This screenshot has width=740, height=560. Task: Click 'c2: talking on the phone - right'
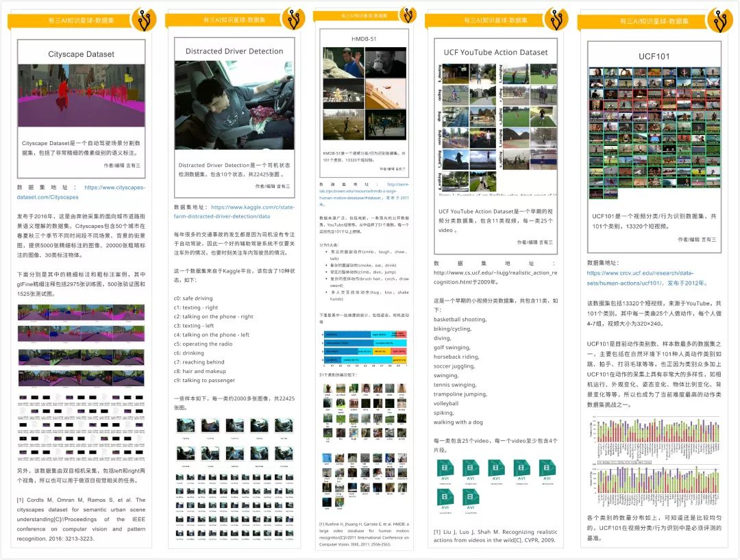tap(213, 317)
